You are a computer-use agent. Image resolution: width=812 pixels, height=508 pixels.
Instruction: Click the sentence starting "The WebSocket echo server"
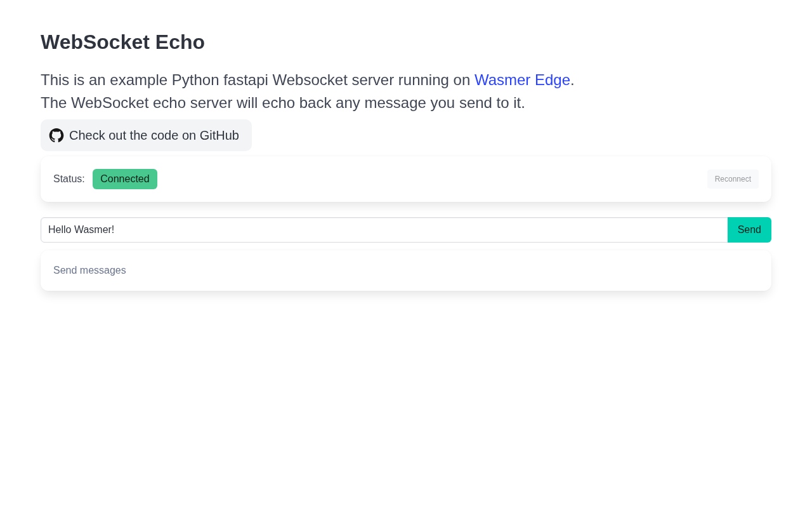[x=282, y=103]
